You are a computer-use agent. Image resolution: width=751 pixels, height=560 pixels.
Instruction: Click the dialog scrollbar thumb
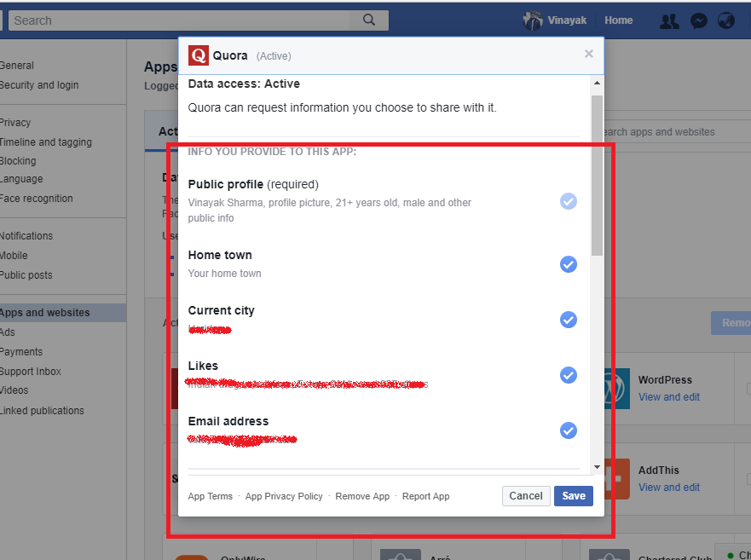[597, 175]
